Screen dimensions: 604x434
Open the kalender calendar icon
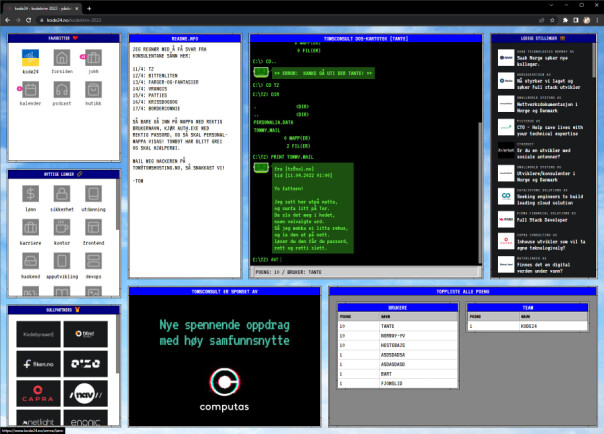[x=30, y=90]
